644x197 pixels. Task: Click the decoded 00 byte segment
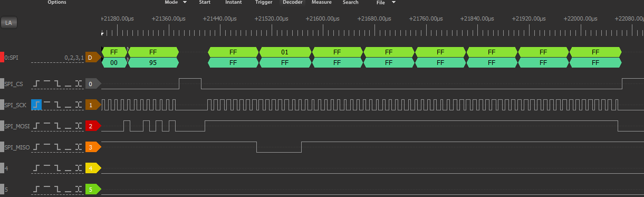coord(114,62)
